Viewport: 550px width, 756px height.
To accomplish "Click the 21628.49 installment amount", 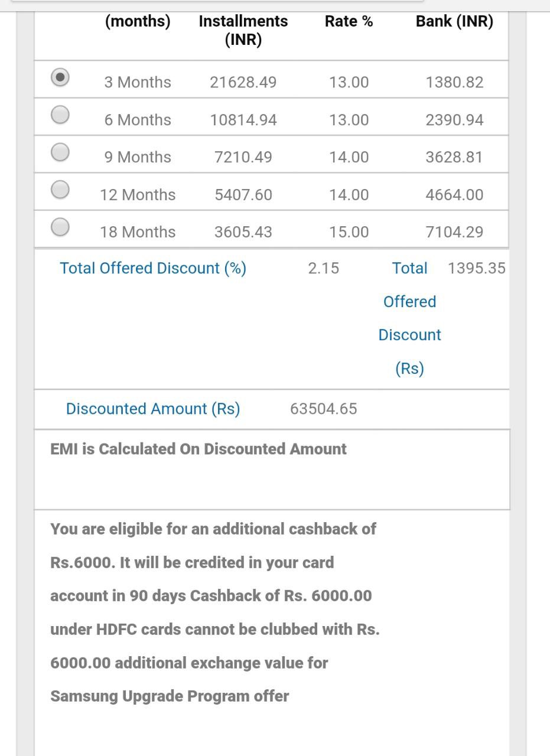I will coord(243,82).
